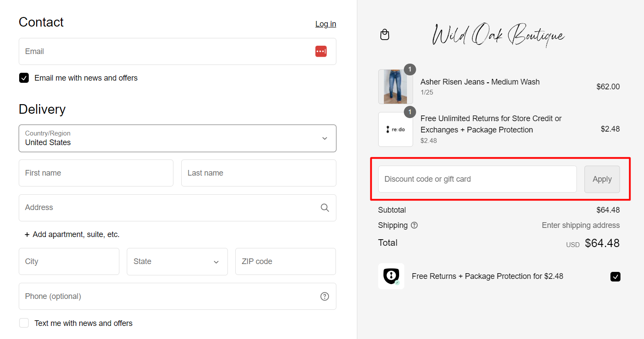Click the Enter shipping address text

[x=581, y=225]
